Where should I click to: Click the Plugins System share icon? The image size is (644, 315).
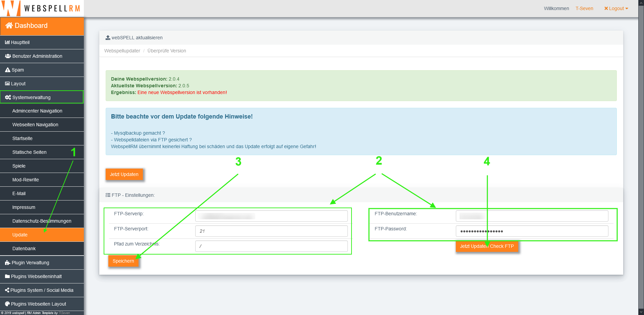(7, 290)
